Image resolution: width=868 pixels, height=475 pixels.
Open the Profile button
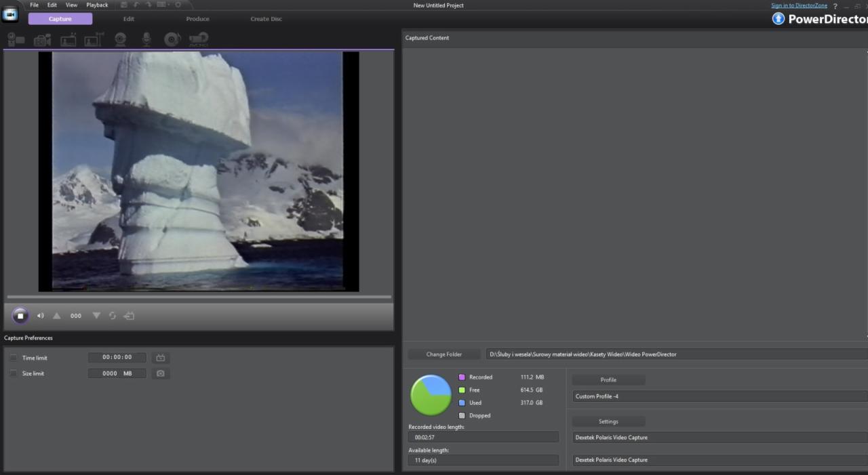click(x=608, y=380)
